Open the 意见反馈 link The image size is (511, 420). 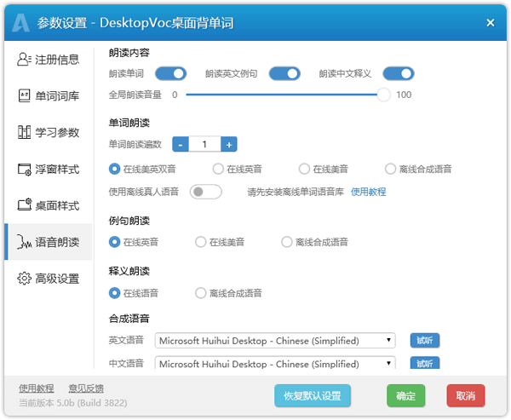(x=86, y=388)
